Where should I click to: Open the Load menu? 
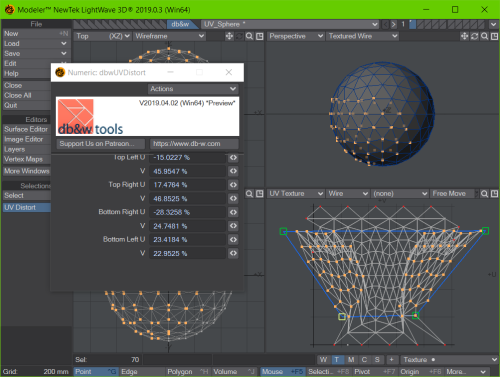pos(36,44)
